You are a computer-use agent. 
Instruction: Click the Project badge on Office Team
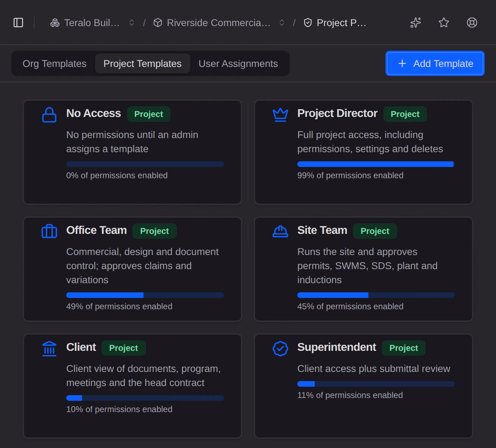(154, 231)
